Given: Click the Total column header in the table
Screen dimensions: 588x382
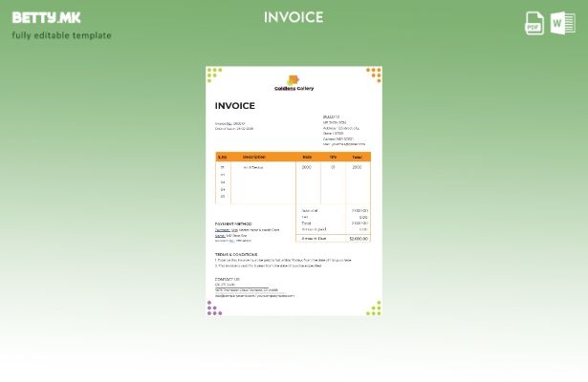Looking at the screenshot, I should (357, 157).
